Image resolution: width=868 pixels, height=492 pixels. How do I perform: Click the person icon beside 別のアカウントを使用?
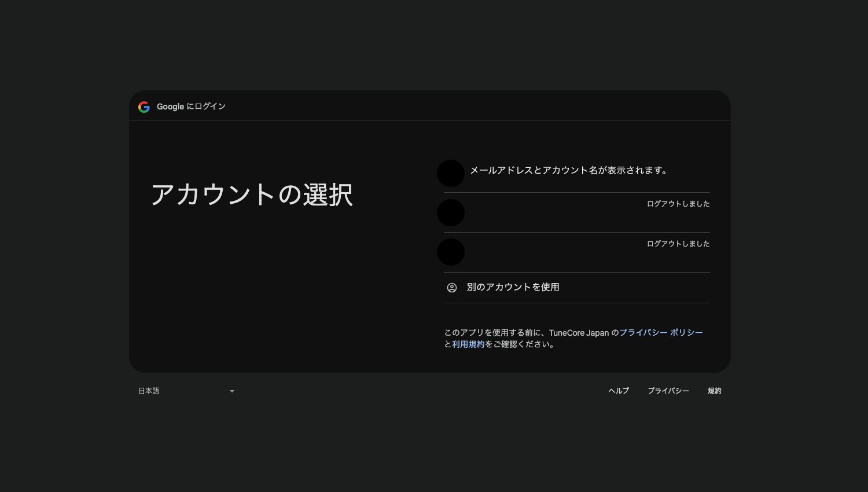tap(452, 288)
